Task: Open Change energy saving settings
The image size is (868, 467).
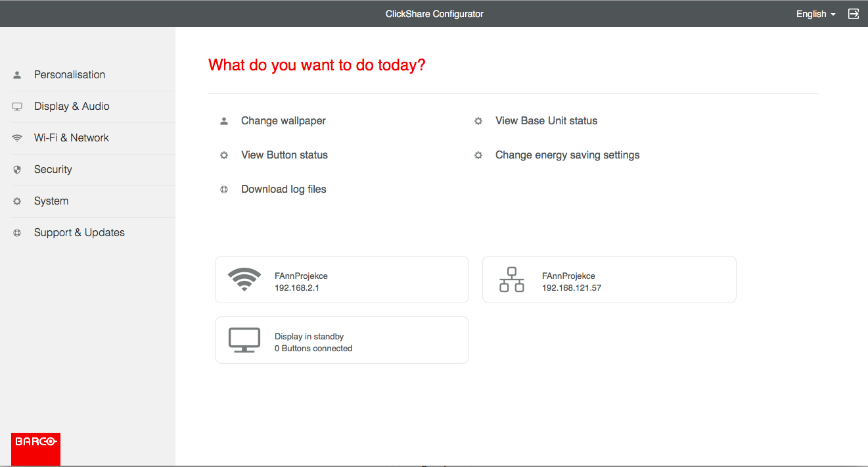Action: coord(567,155)
